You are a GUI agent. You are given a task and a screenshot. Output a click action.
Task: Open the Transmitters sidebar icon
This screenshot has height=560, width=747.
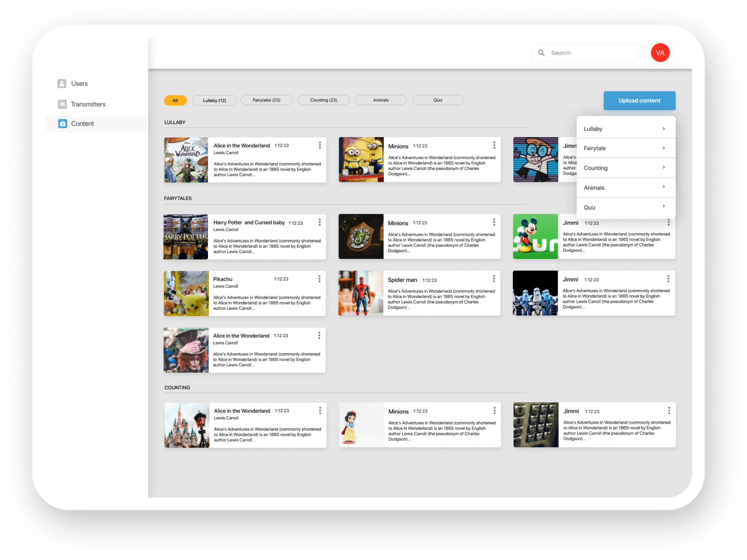coord(62,104)
